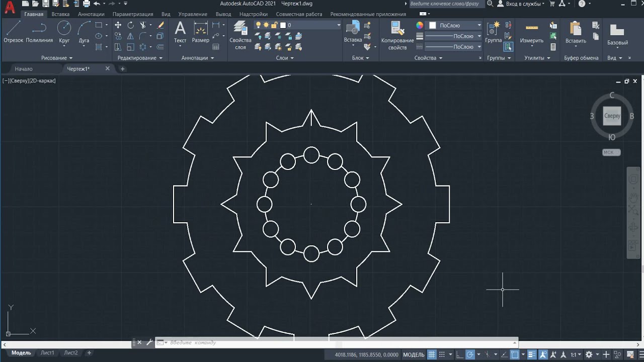Viewport: 644px width, 362px height.
Task: Expand the Аннотации panel
Action: (197, 58)
